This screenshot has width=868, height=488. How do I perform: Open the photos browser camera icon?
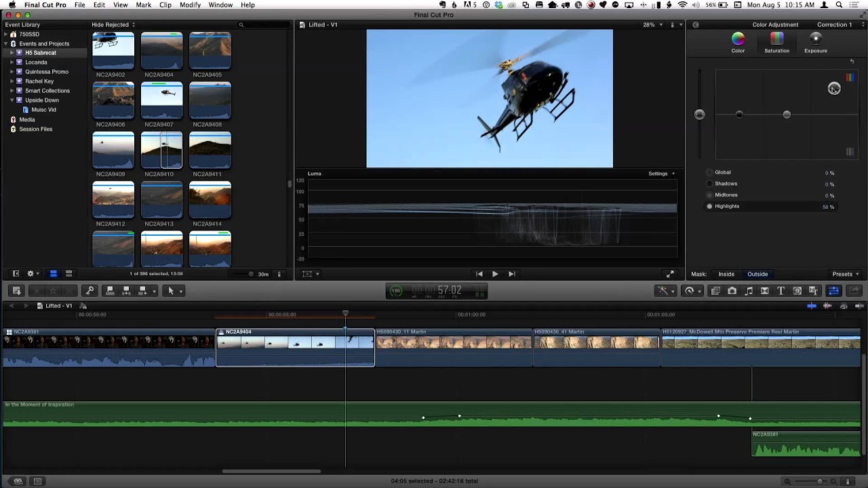click(732, 291)
